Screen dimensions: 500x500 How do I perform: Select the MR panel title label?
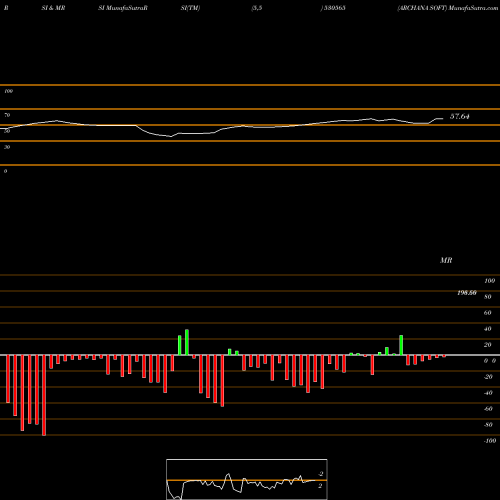[446, 260]
